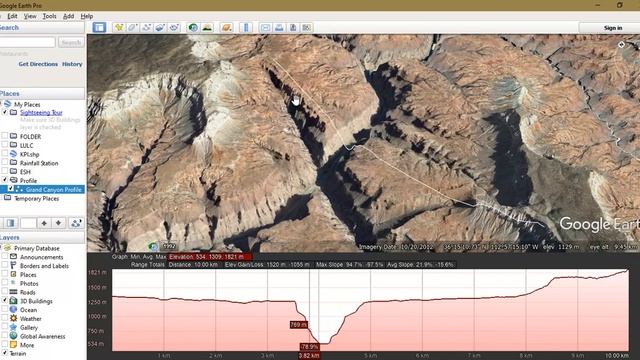Screen dimensions: 640x360
Task: Click the Record a Tour tool
Action: [x=174, y=27]
